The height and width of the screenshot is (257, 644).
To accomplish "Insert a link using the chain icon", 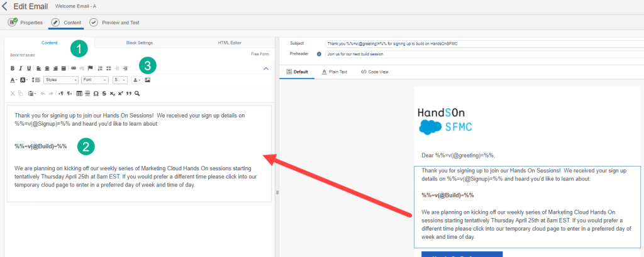I will 73,68.
